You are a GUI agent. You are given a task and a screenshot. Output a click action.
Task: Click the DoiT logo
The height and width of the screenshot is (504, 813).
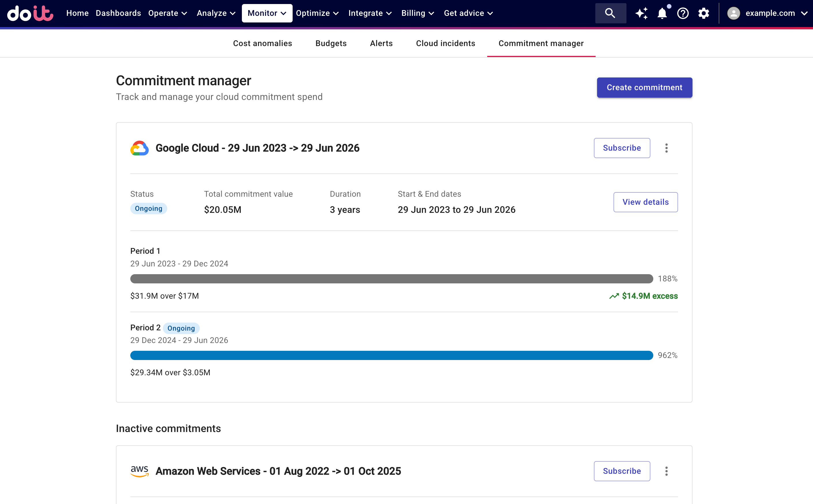pos(30,13)
